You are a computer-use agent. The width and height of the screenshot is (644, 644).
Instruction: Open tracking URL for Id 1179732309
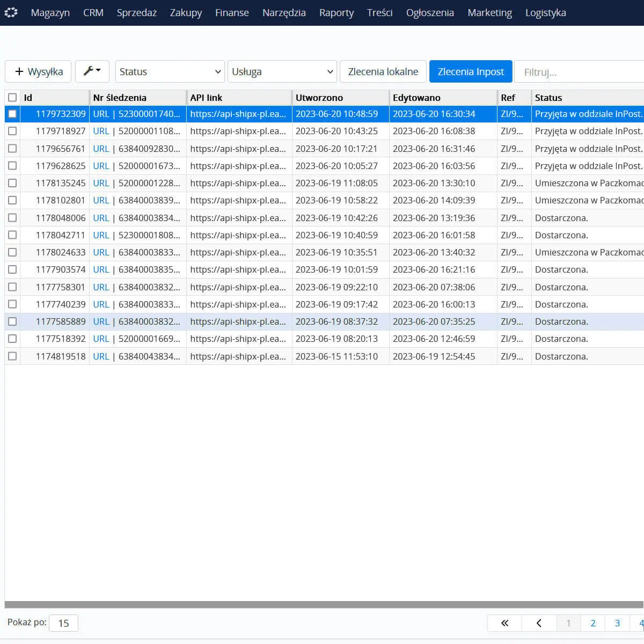101,114
